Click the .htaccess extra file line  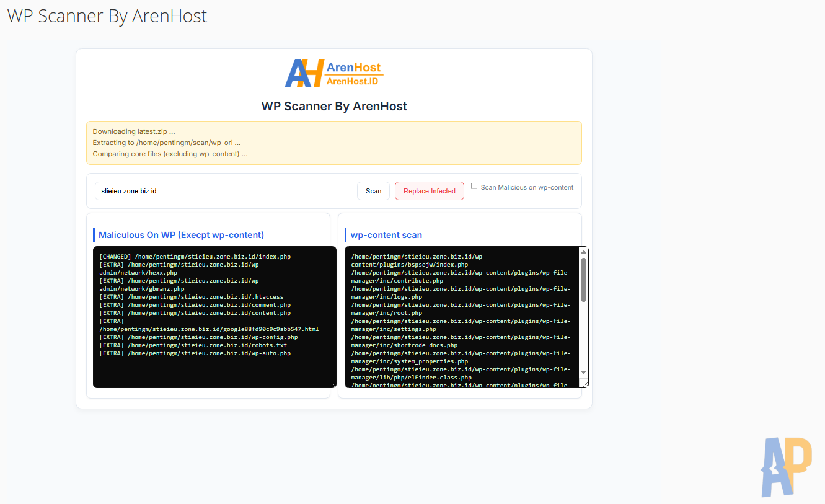pos(191,297)
